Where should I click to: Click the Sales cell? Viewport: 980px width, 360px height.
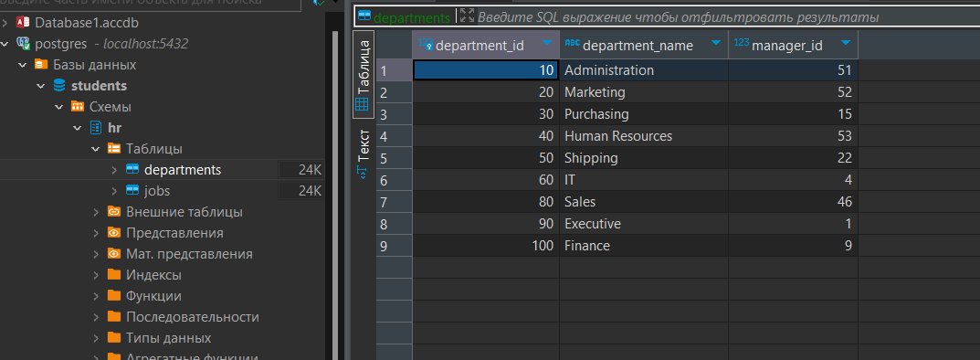coord(644,202)
